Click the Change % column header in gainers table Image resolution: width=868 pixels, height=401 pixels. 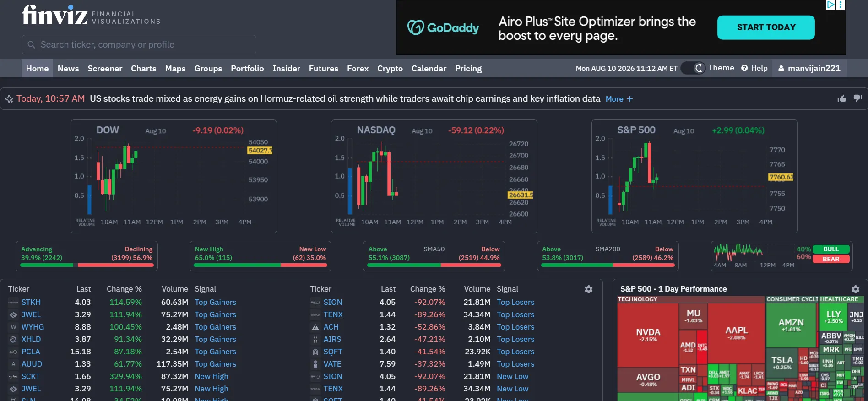click(124, 289)
